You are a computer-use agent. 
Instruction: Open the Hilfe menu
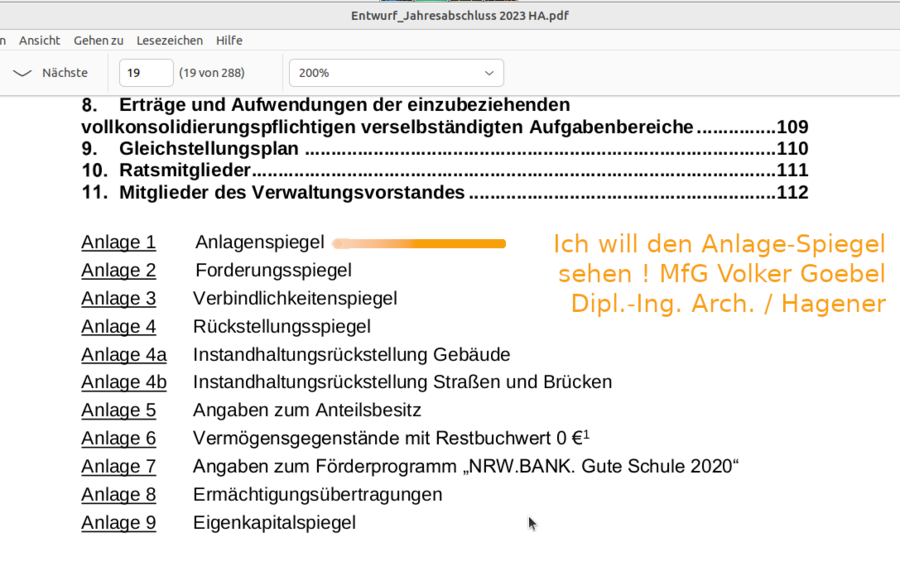[x=229, y=40]
